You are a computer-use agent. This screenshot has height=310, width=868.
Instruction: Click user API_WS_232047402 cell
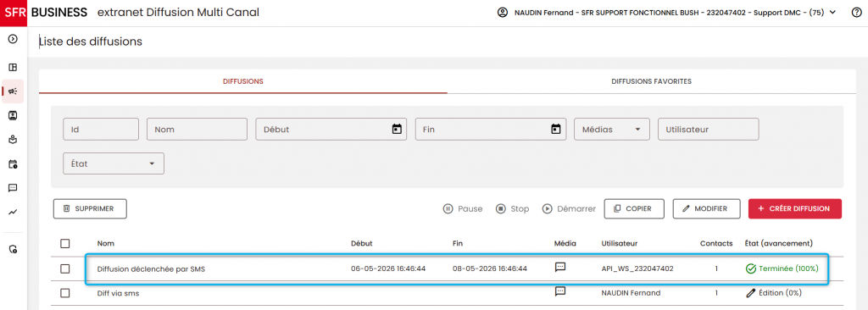click(637, 269)
